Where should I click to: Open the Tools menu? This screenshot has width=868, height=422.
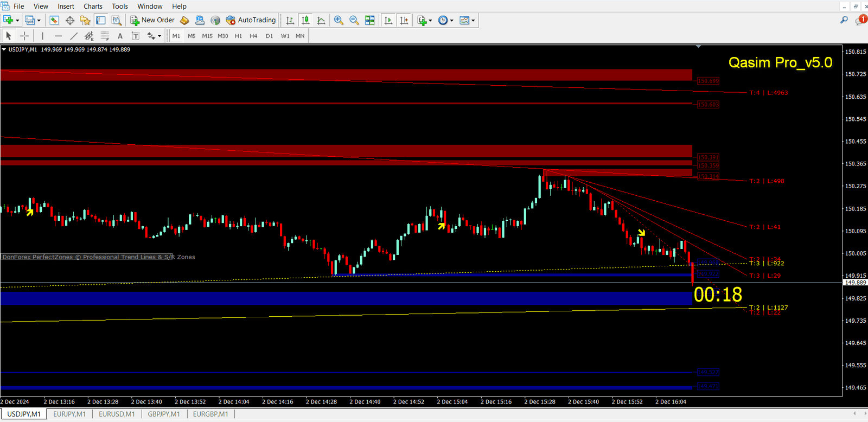coord(120,6)
